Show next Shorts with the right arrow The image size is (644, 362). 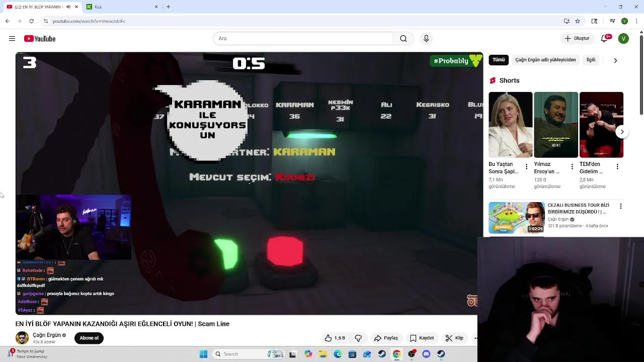[622, 132]
